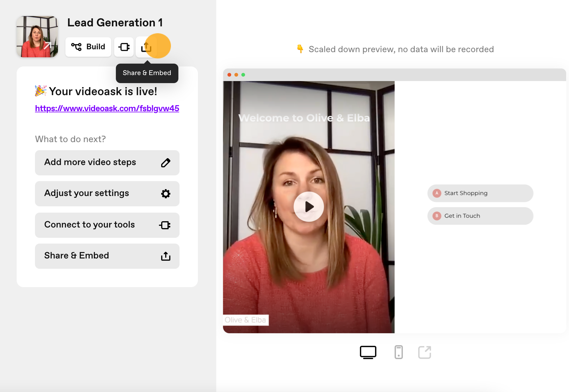
Task: Click the Share & Embed list button
Action: [x=107, y=256]
